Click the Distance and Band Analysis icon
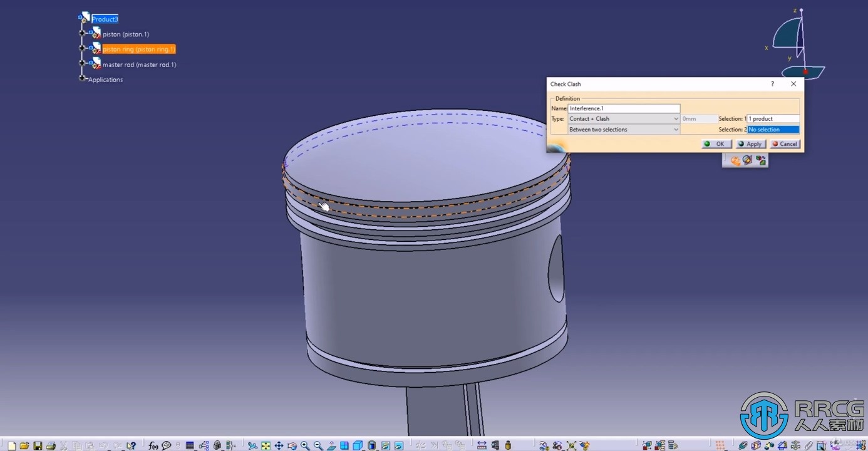Image resolution: width=868 pixels, height=451 pixels. [x=761, y=161]
